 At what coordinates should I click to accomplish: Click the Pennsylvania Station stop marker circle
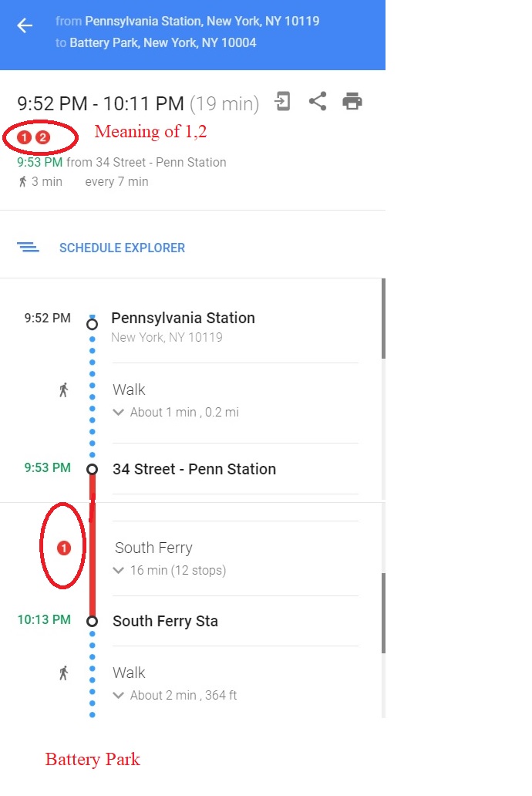92,323
